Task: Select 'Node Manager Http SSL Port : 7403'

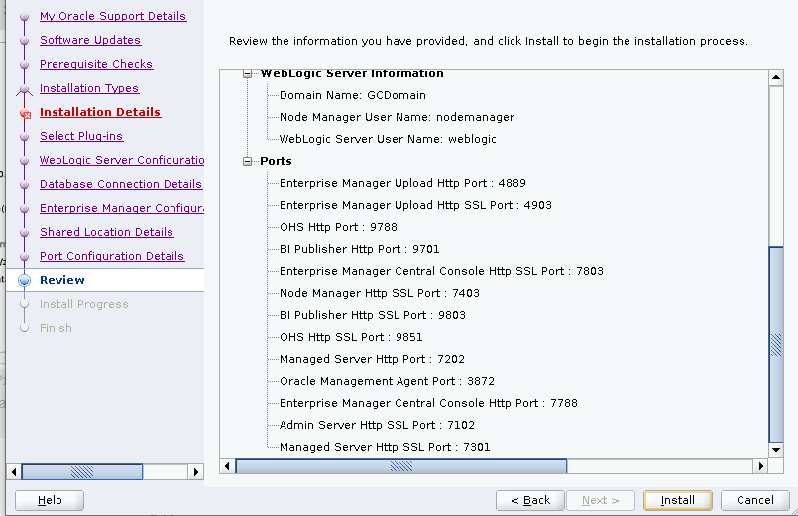Action: coord(380,293)
